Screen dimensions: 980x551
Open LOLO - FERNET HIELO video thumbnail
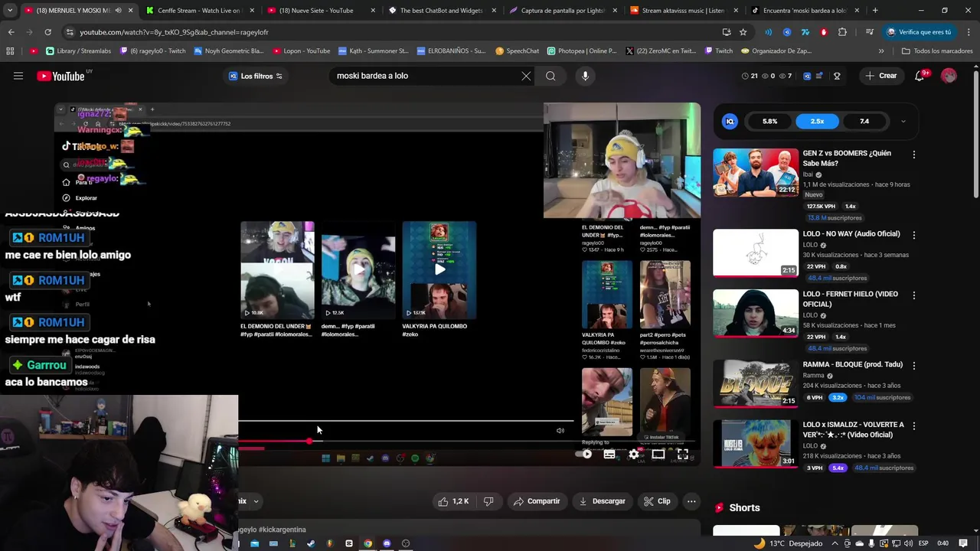756,313
